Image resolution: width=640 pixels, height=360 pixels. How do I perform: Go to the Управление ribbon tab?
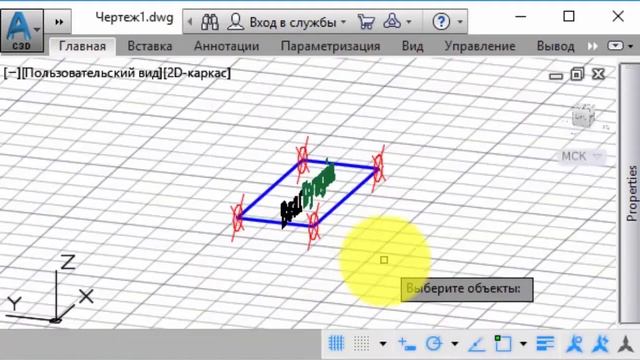click(x=480, y=46)
